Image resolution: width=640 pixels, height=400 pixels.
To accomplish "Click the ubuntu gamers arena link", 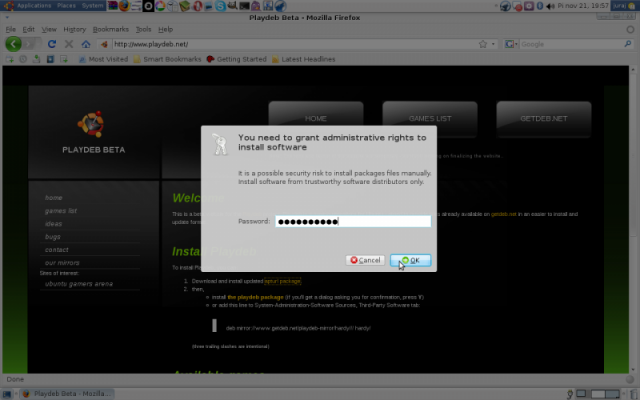I will coord(79,284).
